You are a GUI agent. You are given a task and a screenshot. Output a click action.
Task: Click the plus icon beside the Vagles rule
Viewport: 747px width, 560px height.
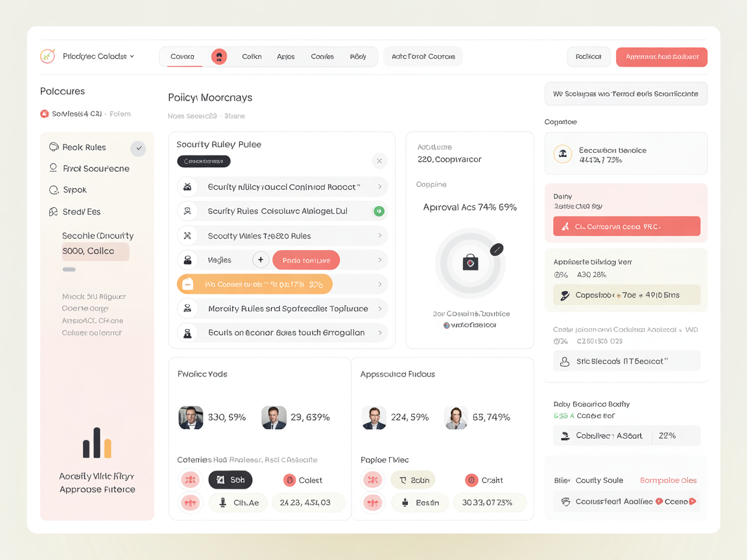coord(261,259)
